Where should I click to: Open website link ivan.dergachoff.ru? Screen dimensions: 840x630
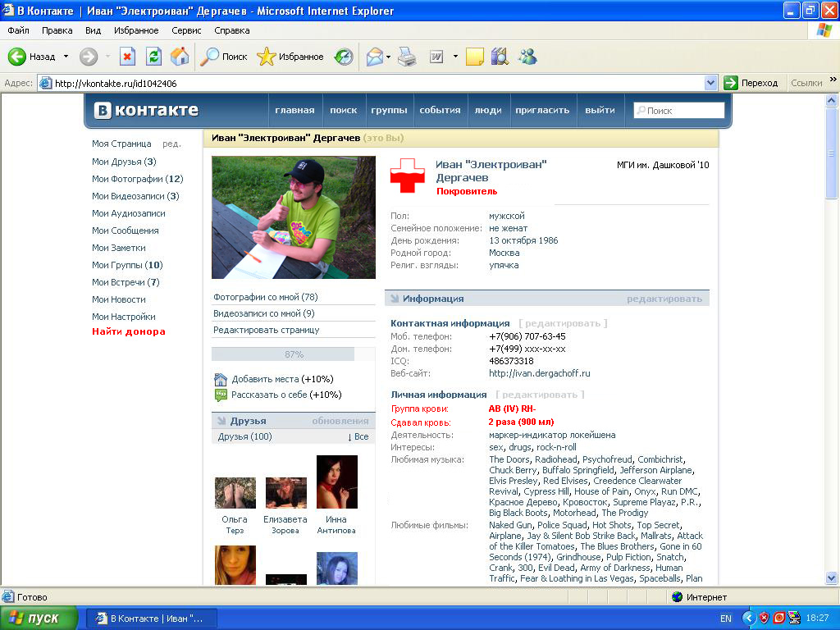(x=540, y=373)
